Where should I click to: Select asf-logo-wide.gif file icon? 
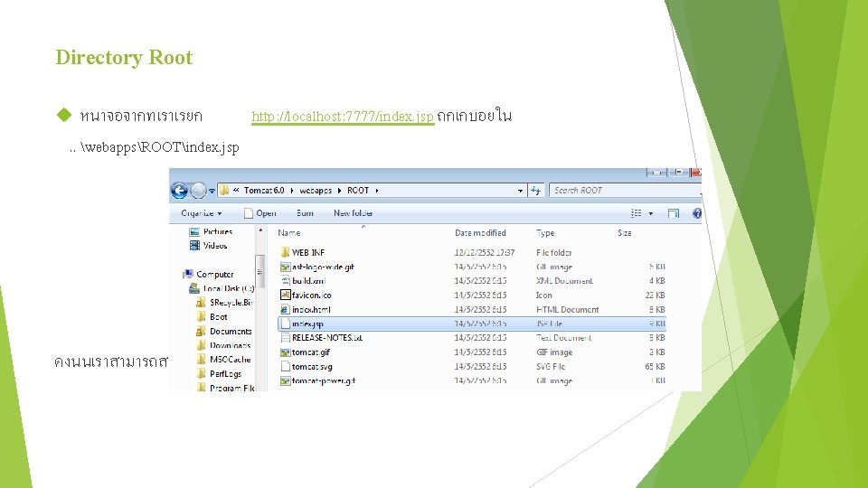tap(285, 267)
